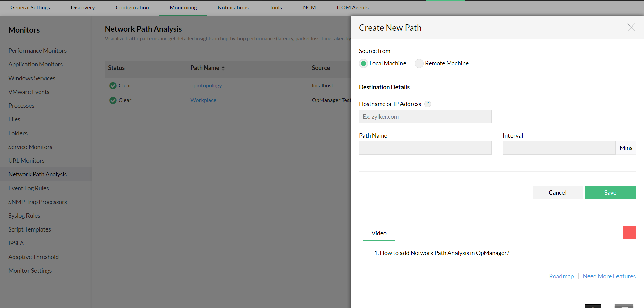Click the Hostname or IP Address input field

425,116
